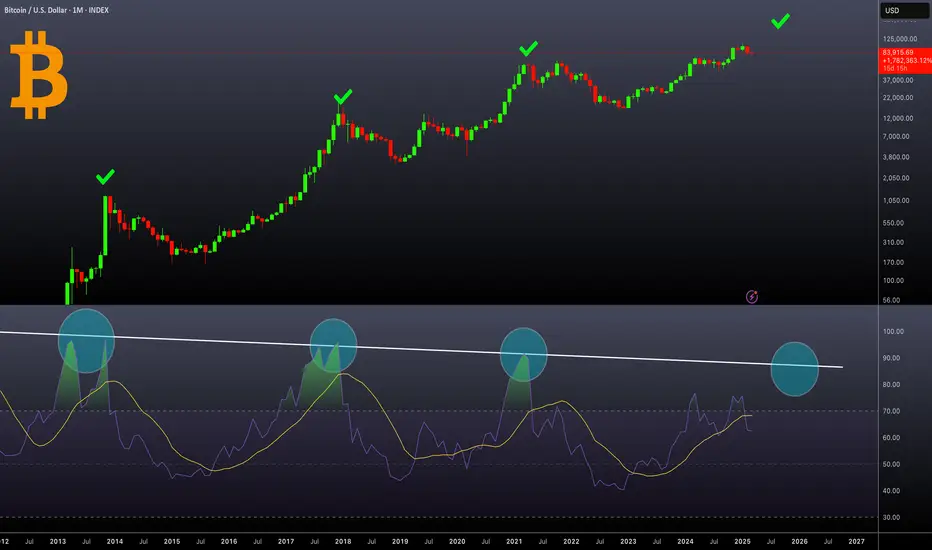Click the 2027 label on time axis
932x550 pixels.
click(857, 542)
